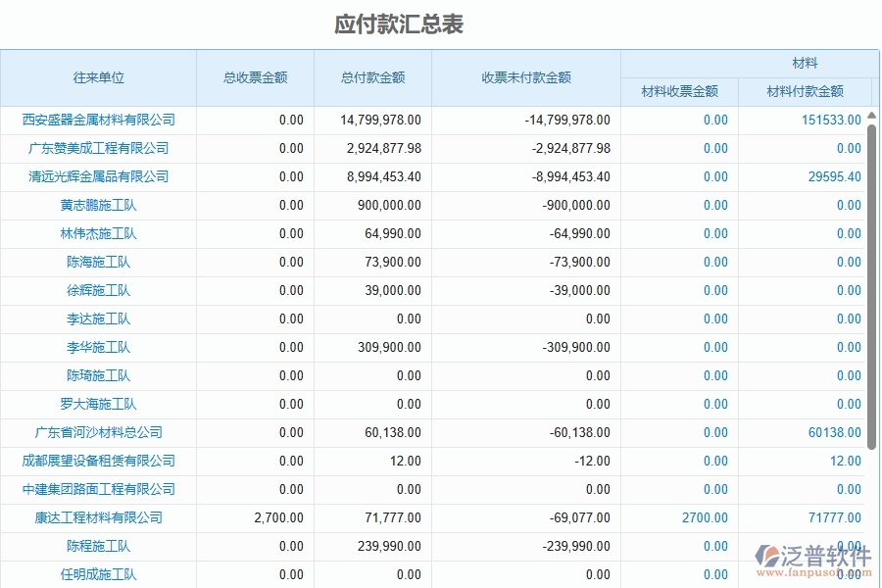
Task: View 成都展望设备租赁有限公司 details
Action: pos(97,461)
